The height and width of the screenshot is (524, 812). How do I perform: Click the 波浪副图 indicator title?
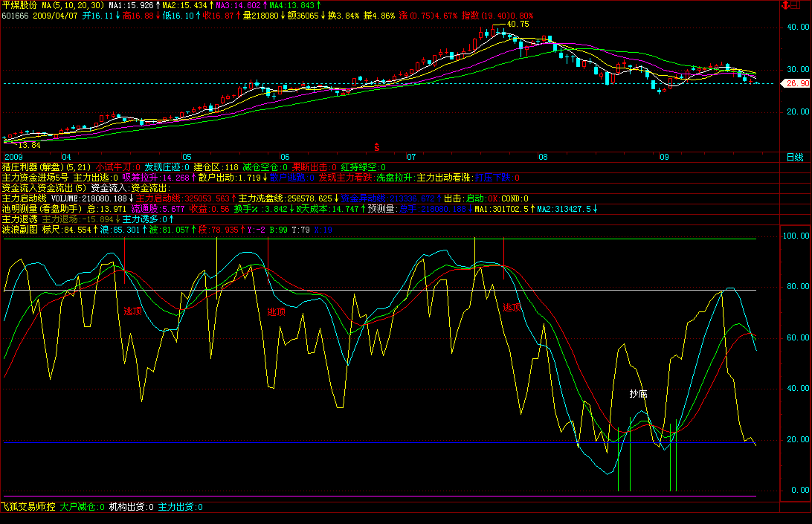(x=19, y=230)
